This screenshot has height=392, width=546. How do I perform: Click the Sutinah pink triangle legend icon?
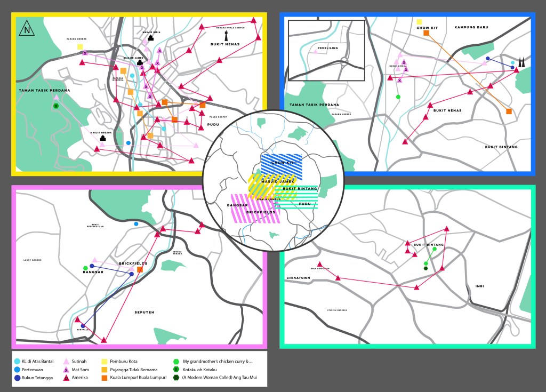[x=67, y=362]
